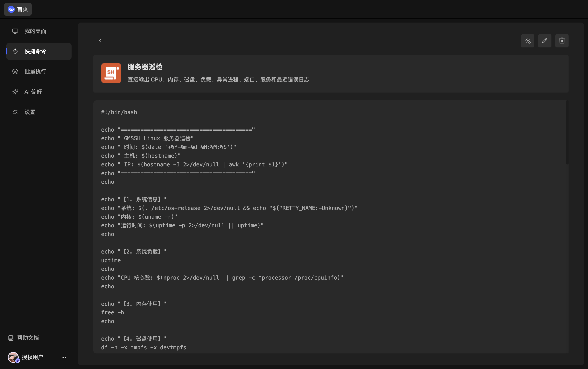Open 帮助文档 link

[24, 338]
